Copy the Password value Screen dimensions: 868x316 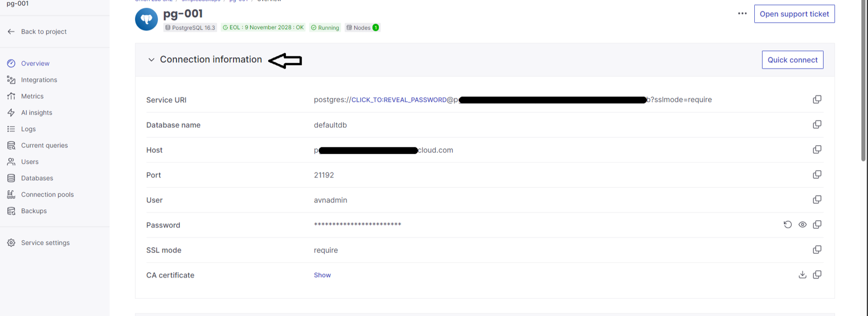point(817,225)
